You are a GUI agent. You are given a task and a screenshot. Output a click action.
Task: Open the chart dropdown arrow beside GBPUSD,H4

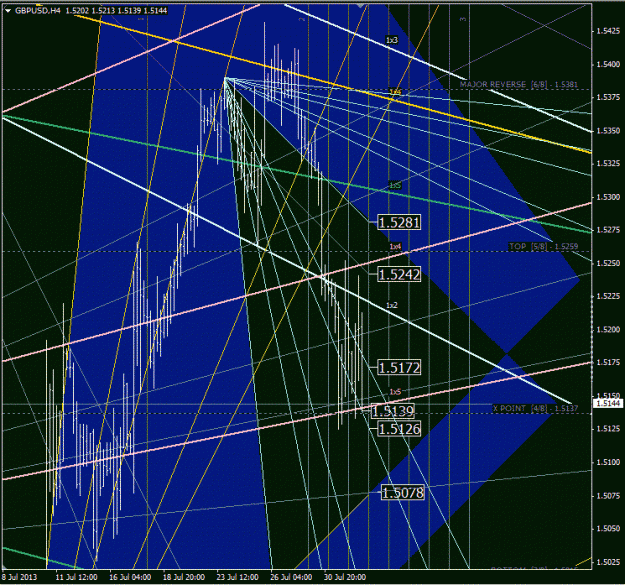pos(8,11)
